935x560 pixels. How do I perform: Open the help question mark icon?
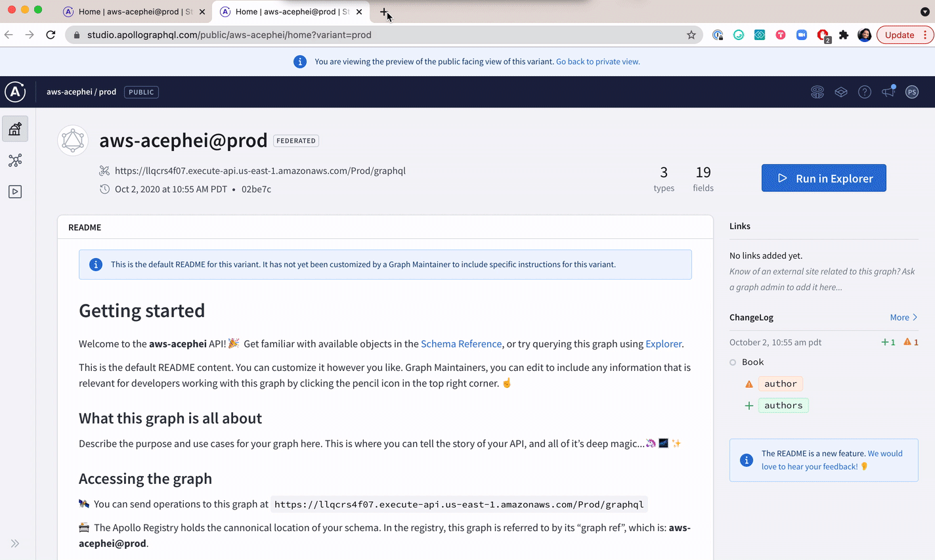click(865, 92)
